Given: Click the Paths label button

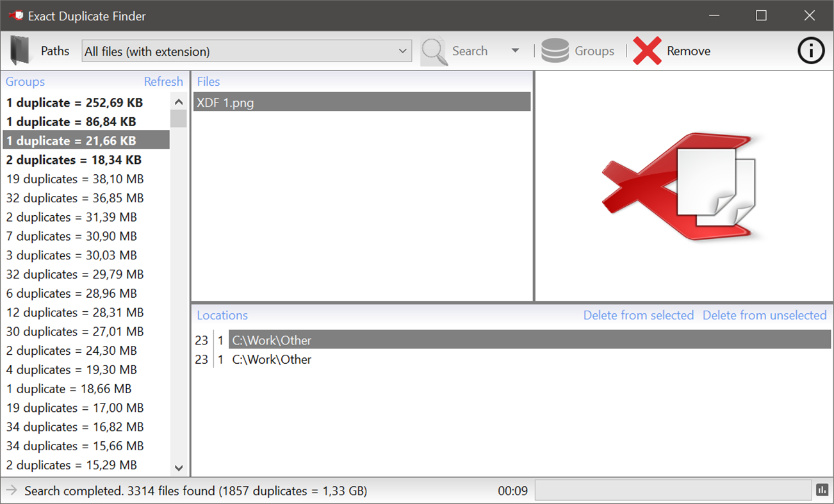Looking at the screenshot, I should 55,51.
